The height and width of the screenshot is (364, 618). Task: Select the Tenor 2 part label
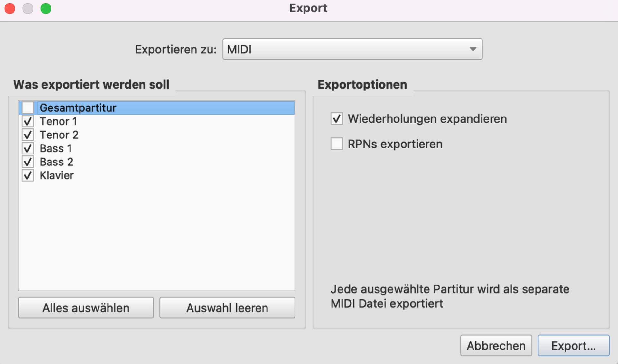[x=59, y=135]
